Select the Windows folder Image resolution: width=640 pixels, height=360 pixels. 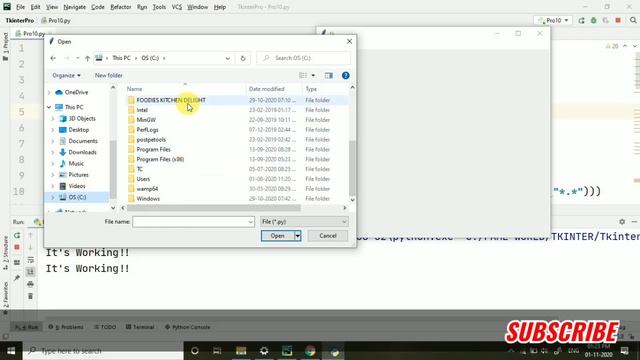[148, 199]
